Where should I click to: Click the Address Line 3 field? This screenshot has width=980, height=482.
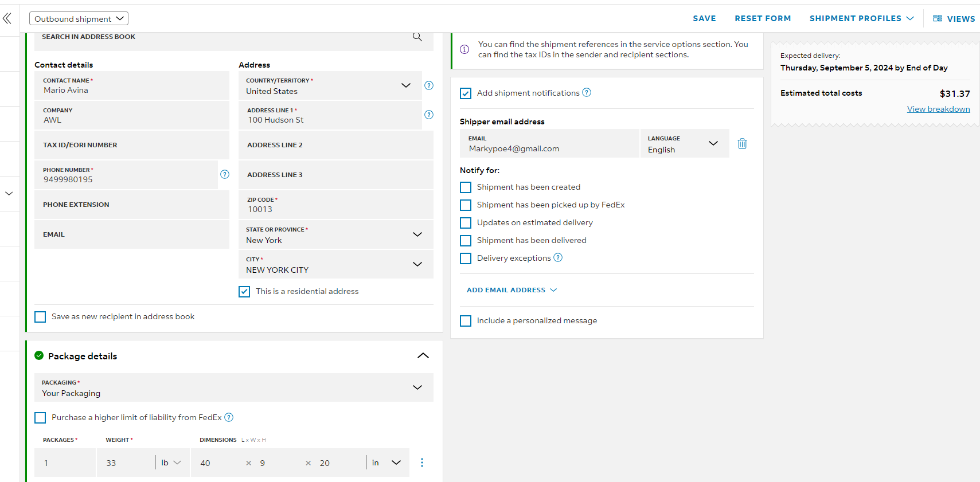(336, 175)
